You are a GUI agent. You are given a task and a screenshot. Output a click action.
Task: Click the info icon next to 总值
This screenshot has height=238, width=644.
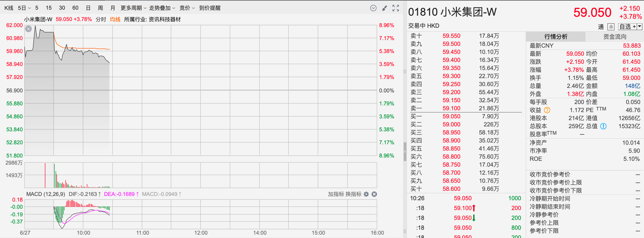tap(603, 126)
